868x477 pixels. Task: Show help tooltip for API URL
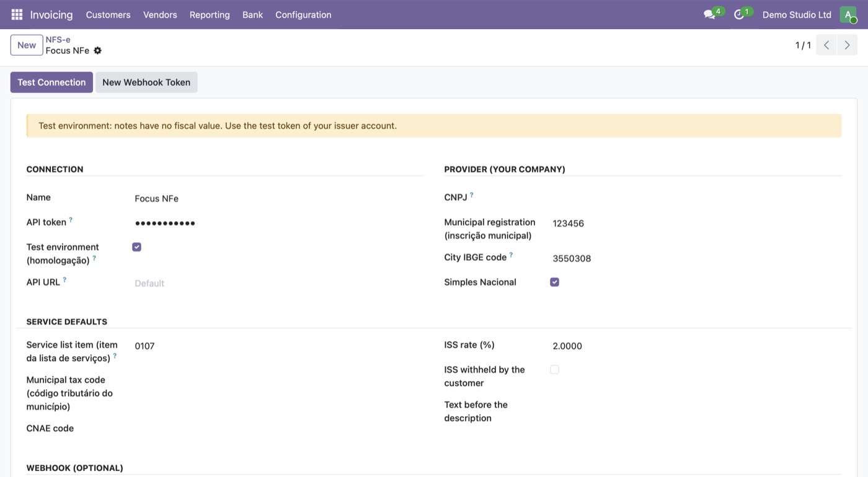[x=64, y=279]
